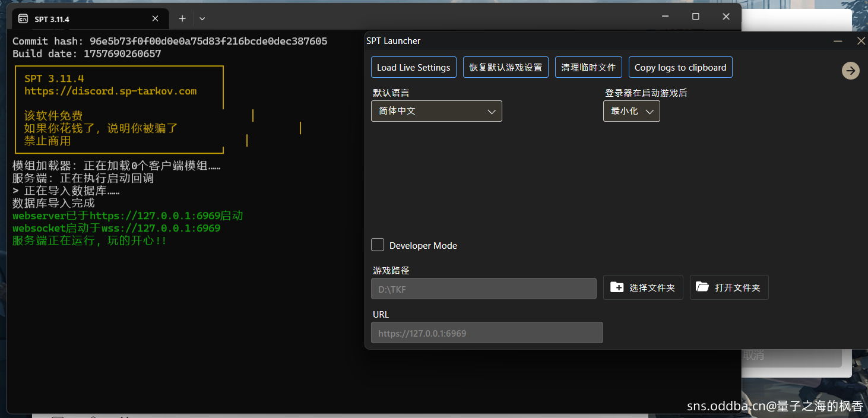The width and height of the screenshot is (868, 418).
Task: Click the discord.sp-tarkov.com link in terminal
Action: [x=110, y=91]
